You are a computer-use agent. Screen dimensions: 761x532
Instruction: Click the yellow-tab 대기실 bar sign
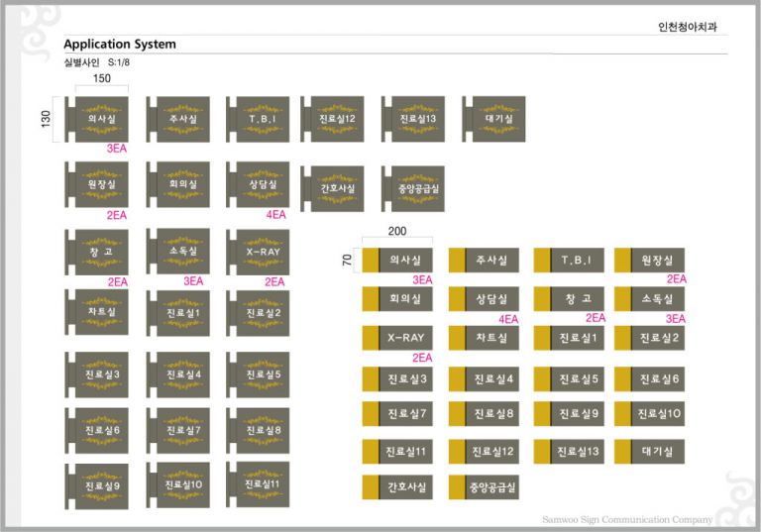[650, 452]
